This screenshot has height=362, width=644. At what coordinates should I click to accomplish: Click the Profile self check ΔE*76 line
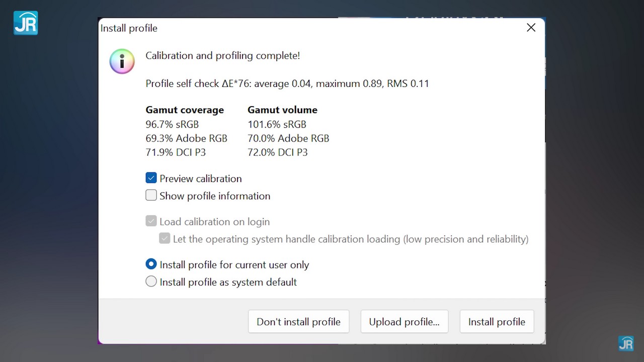(287, 83)
